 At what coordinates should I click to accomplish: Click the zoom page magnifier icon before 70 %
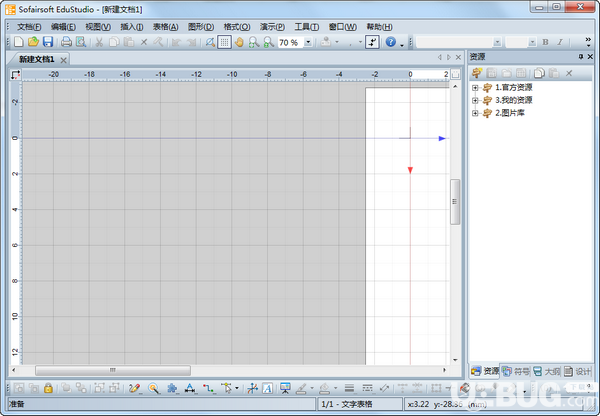[269, 42]
